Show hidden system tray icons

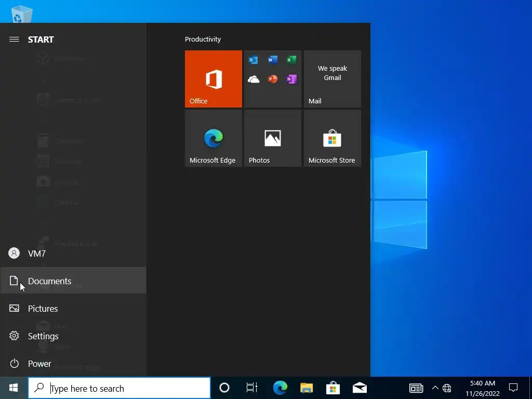click(x=435, y=388)
